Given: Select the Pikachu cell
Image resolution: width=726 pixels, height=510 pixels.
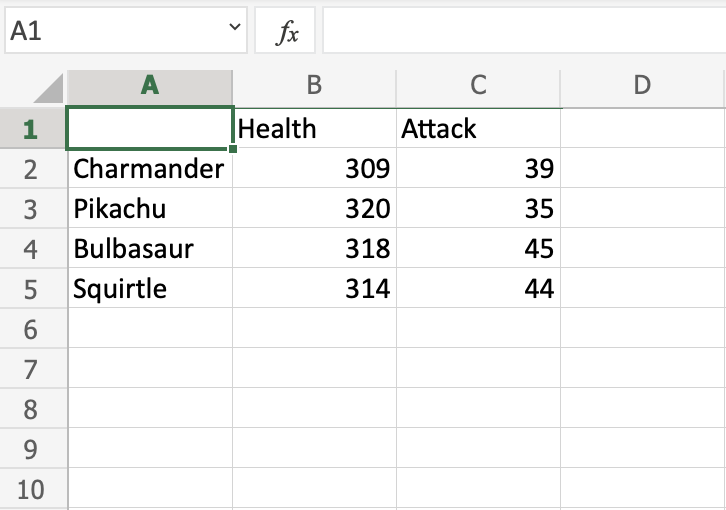Looking at the screenshot, I should [x=150, y=209].
